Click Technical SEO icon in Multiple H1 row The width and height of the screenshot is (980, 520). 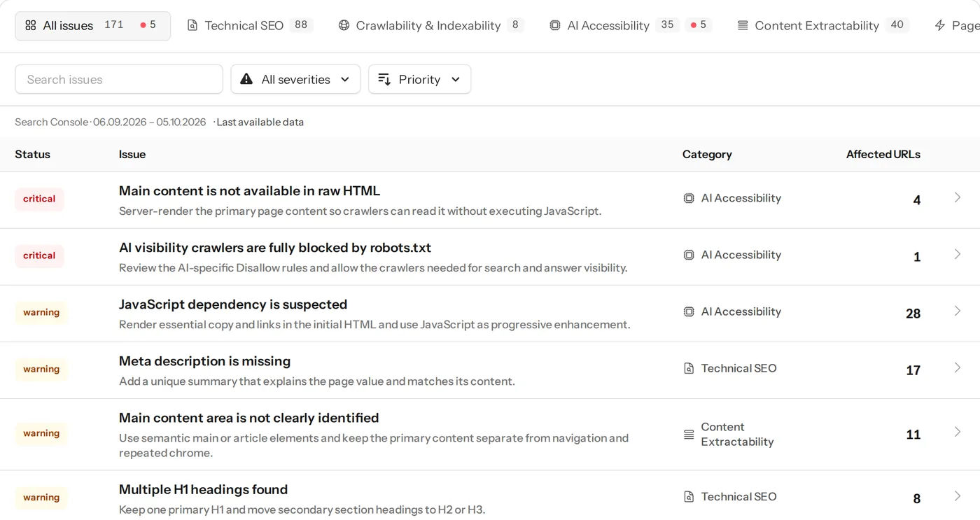(689, 497)
